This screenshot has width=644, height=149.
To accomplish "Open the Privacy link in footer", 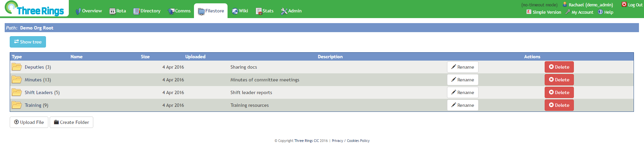I will [x=337, y=141].
